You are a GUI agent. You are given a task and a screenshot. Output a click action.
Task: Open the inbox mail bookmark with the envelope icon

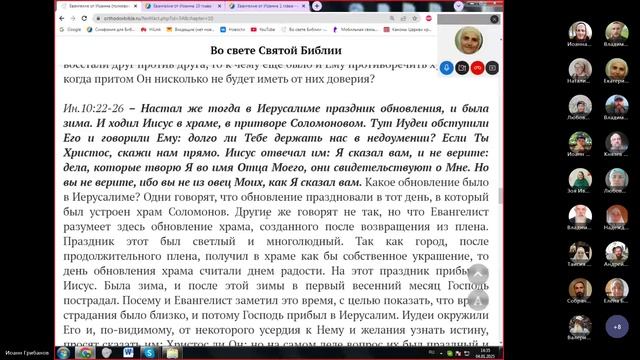[190, 29]
